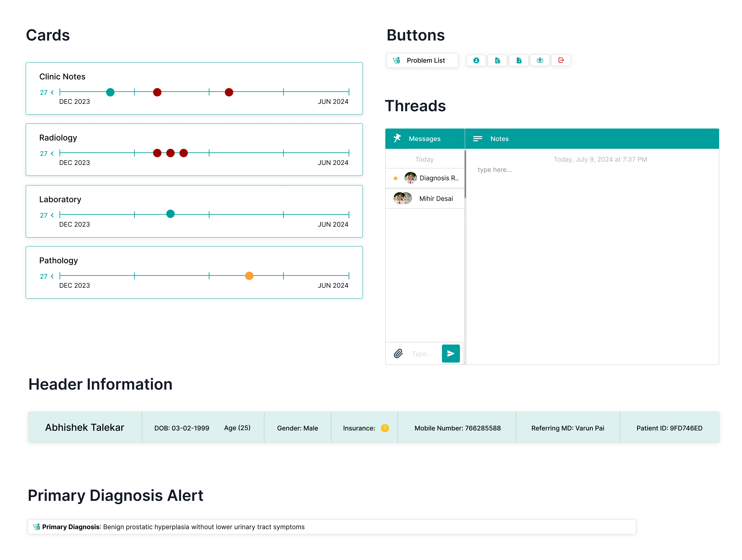Screen dimensions: 742x560
Task: Click the first red Radiology timeline marker
Action: (x=157, y=153)
